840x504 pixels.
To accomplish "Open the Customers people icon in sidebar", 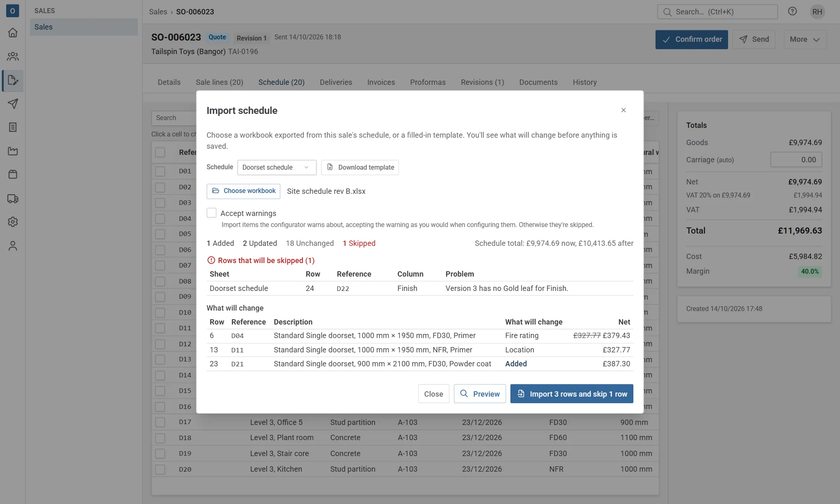I will [13, 57].
